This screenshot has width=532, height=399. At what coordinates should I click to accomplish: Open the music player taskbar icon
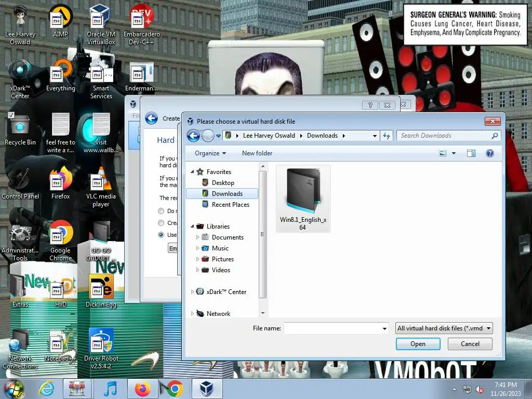(x=110, y=389)
